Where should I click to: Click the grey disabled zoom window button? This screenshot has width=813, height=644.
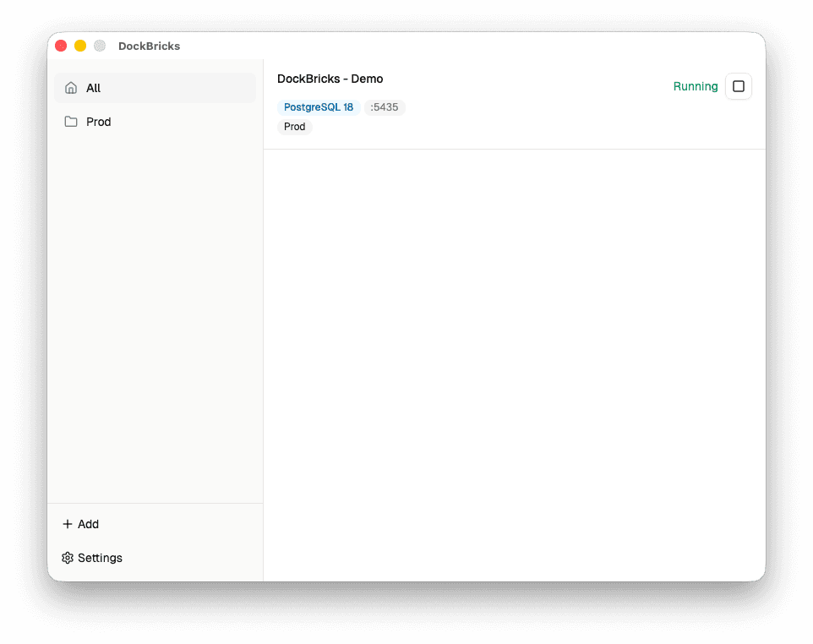click(x=100, y=46)
